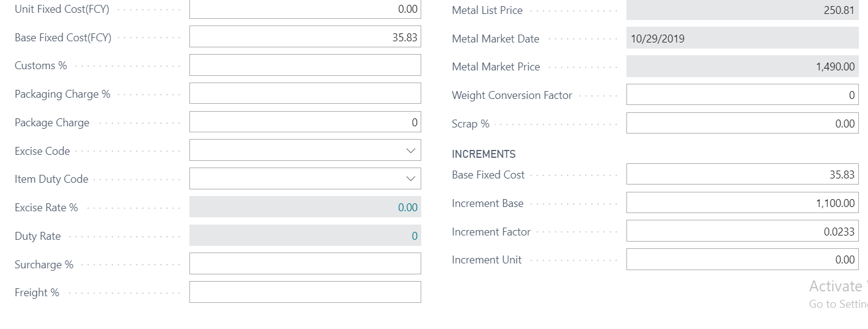Viewport: 868px width, 329px height.
Task: Select the Increment Unit field
Action: [x=742, y=259]
